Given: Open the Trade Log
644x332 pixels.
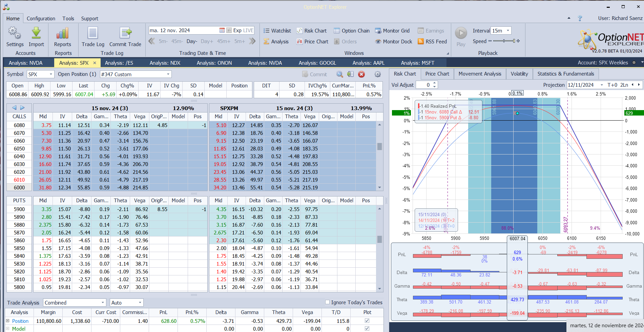Looking at the screenshot, I should 93,37.
